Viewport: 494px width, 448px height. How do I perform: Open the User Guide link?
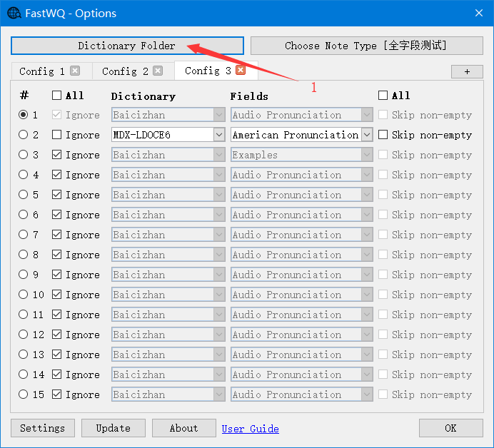coord(250,429)
